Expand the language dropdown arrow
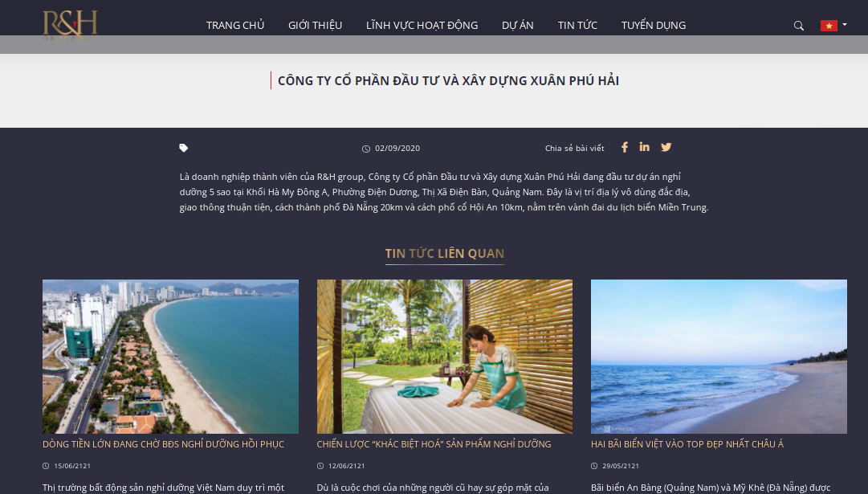 pos(844,24)
